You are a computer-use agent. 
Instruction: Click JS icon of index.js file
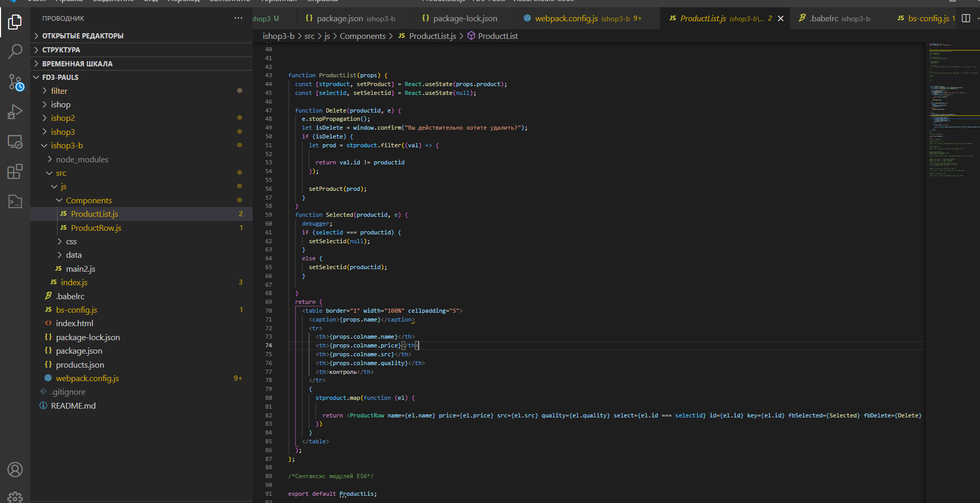pos(53,282)
